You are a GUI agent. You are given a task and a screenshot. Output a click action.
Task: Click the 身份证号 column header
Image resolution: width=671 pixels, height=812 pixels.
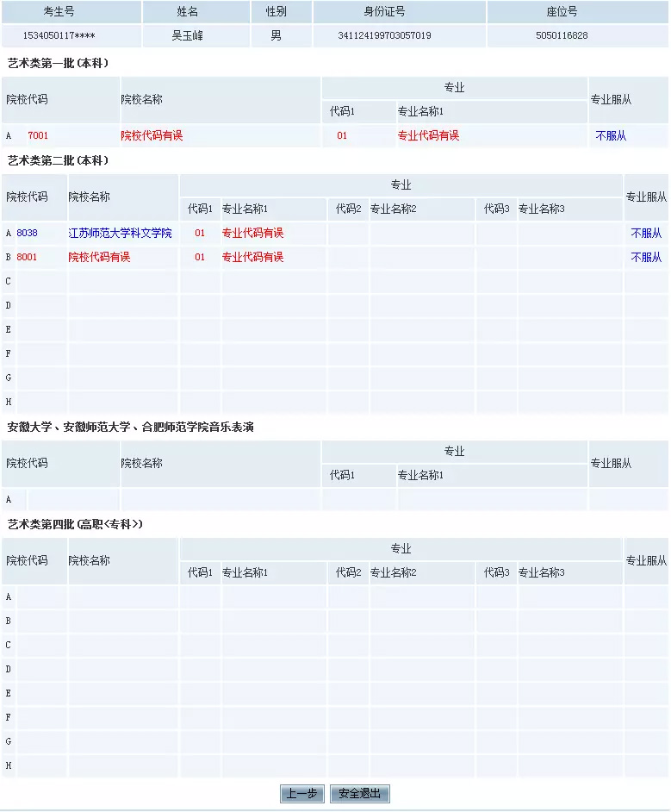coord(384,11)
